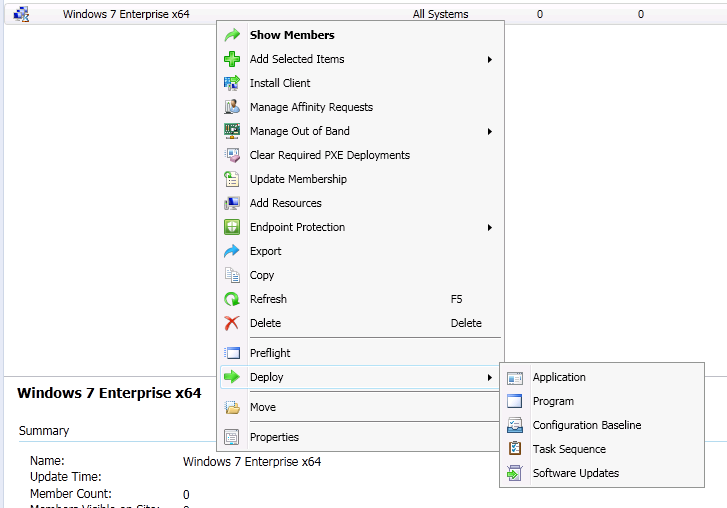Click the Clear Required PXE Deployments icon
The height and width of the screenshot is (508, 727).
232,155
